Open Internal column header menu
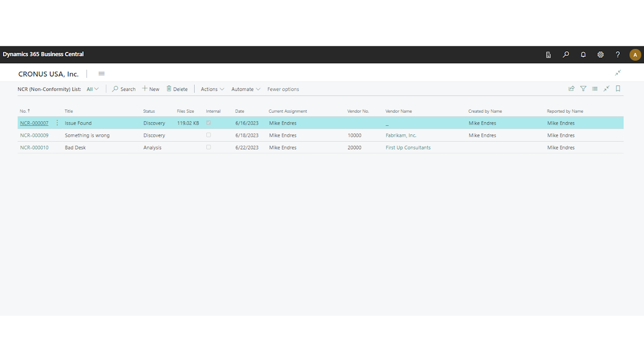 pyautogui.click(x=213, y=111)
